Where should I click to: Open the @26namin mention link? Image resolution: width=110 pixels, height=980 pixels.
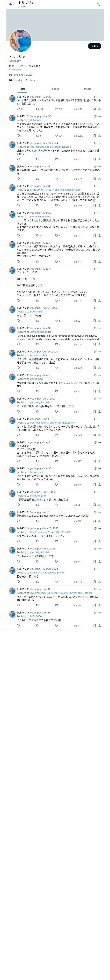pyautogui.click(x=36, y=312)
